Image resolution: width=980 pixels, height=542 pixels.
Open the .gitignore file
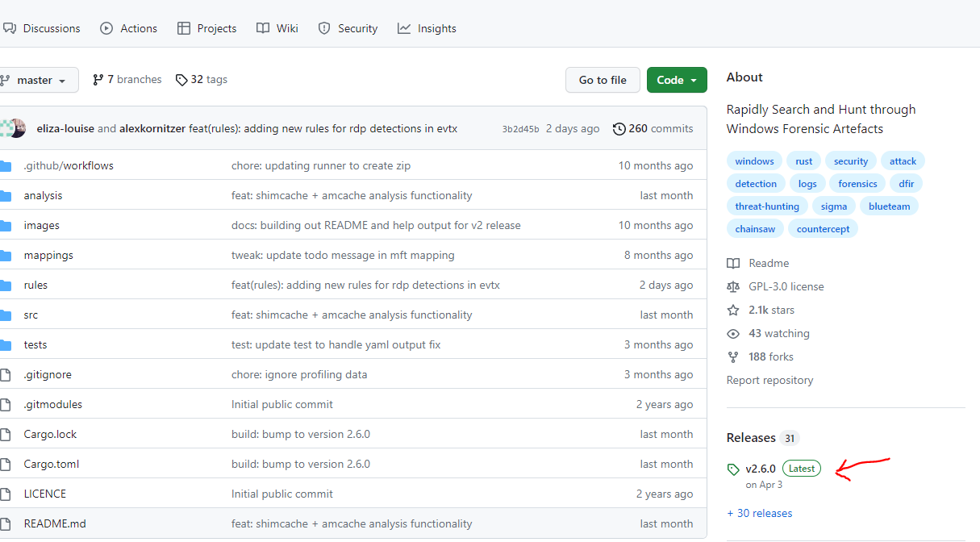click(x=48, y=374)
